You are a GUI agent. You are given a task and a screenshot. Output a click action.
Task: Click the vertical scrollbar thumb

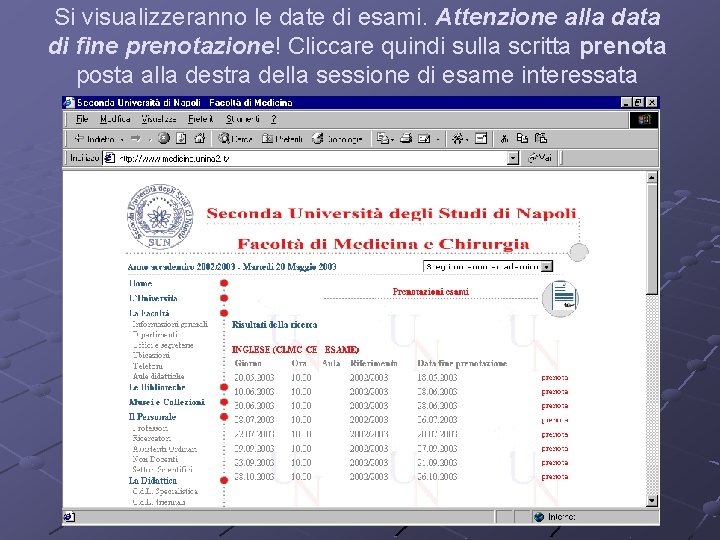pos(652,239)
